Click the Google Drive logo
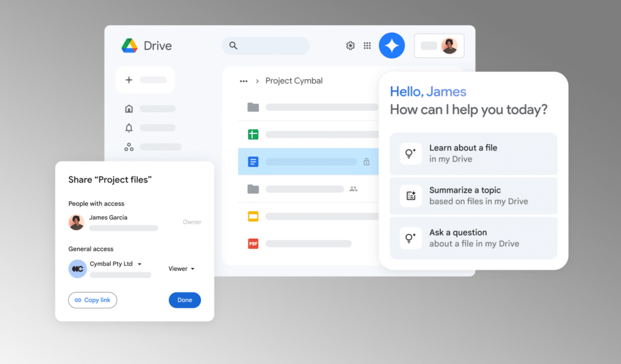 [x=130, y=45]
